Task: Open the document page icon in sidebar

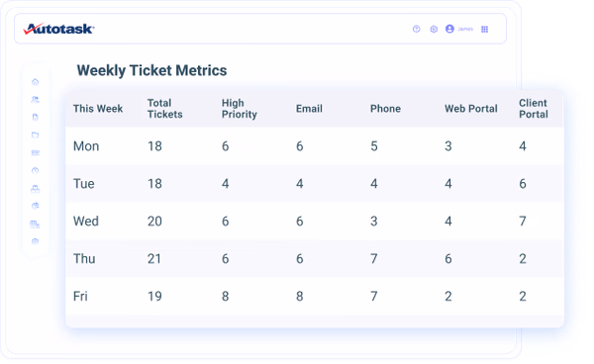Action: [x=36, y=117]
